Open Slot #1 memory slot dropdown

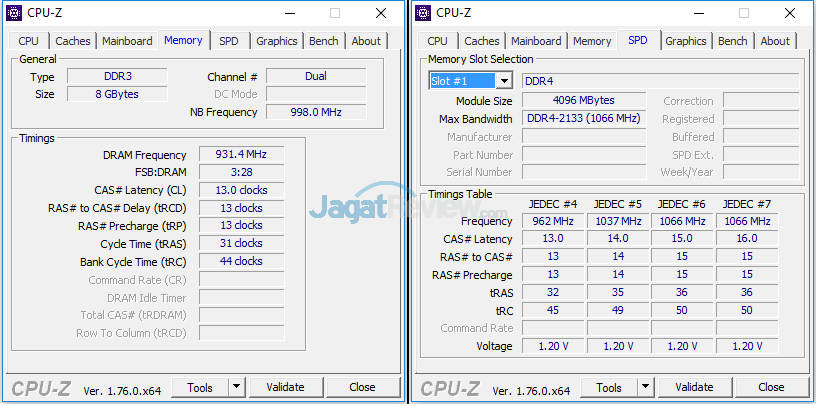pos(504,81)
